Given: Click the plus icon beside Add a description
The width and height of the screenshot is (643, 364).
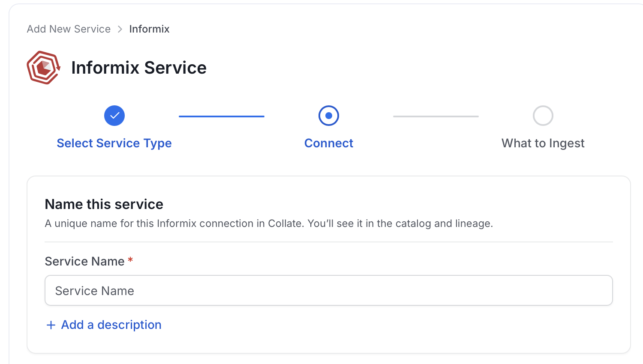Looking at the screenshot, I should pyautogui.click(x=51, y=325).
